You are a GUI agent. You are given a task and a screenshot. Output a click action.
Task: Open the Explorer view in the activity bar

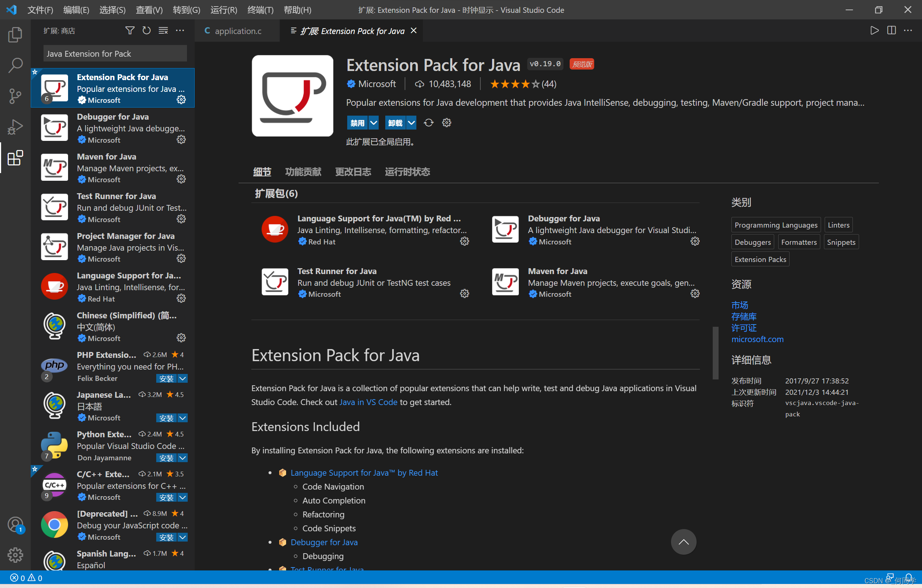(x=15, y=34)
